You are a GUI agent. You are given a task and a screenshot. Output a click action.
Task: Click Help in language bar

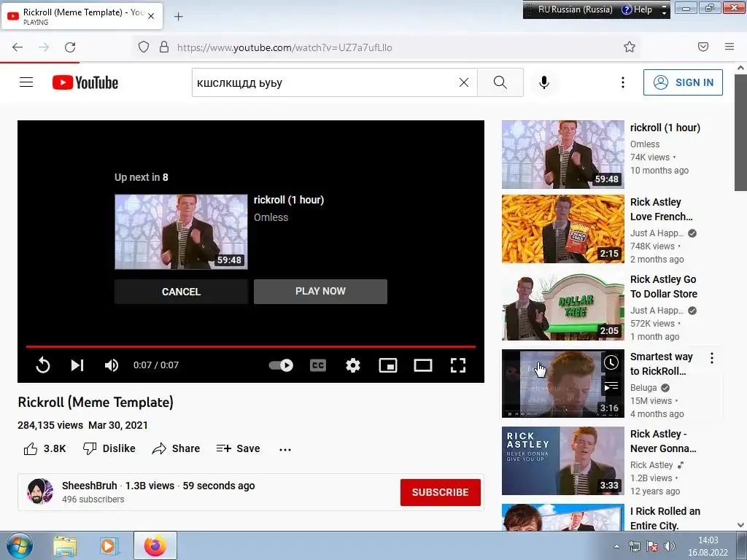(x=638, y=9)
